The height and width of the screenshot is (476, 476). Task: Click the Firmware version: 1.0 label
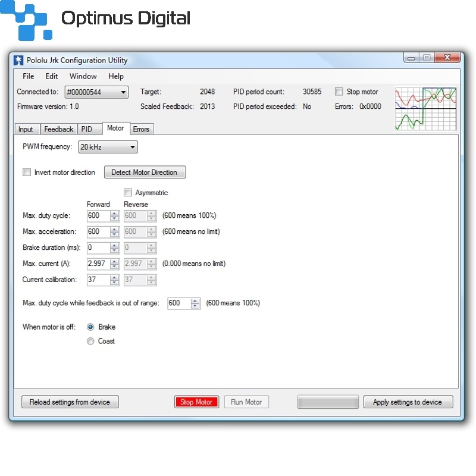48,107
